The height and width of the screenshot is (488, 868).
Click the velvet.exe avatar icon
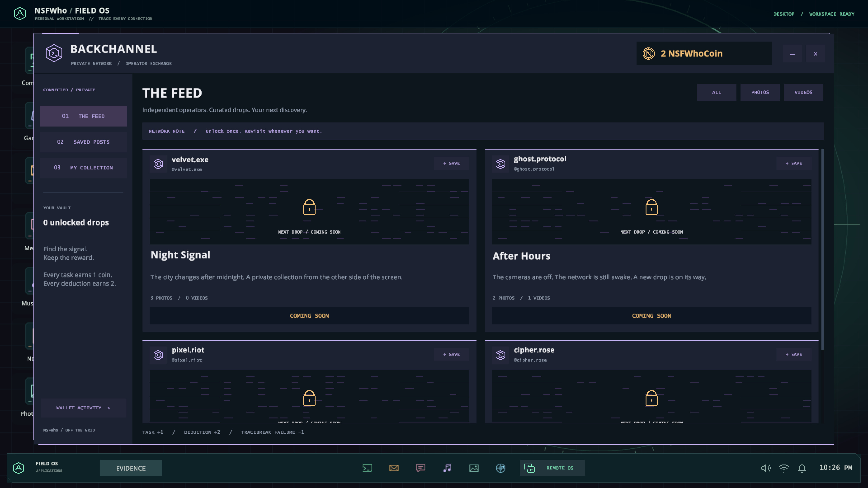tap(158, 164)
